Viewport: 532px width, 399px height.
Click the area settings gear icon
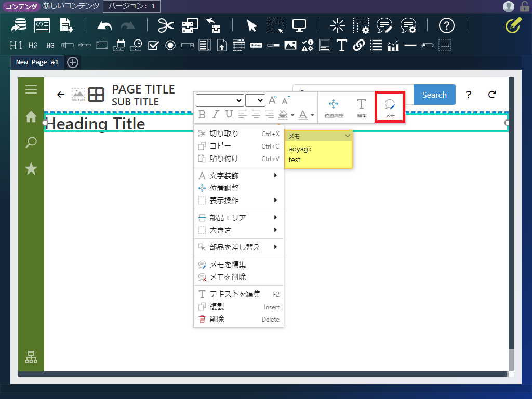(x=361, y=25)
